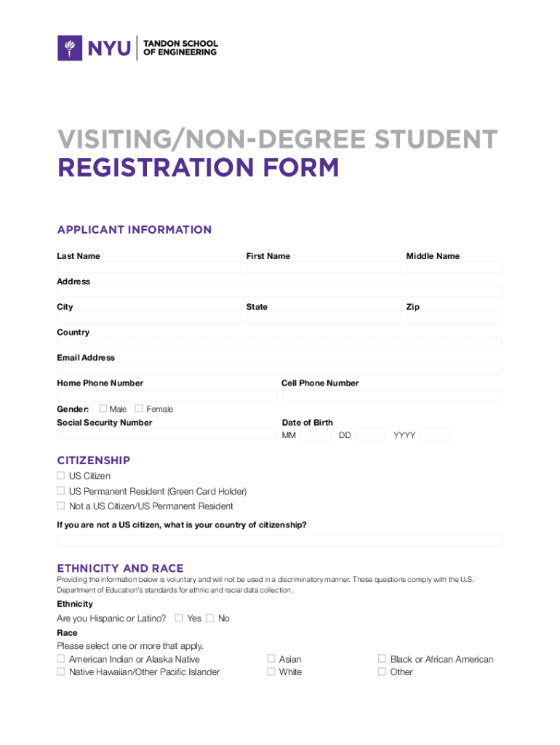The image size is (560, 745).
Task: Check the Female gender checkbox
Action: (139, 409)
